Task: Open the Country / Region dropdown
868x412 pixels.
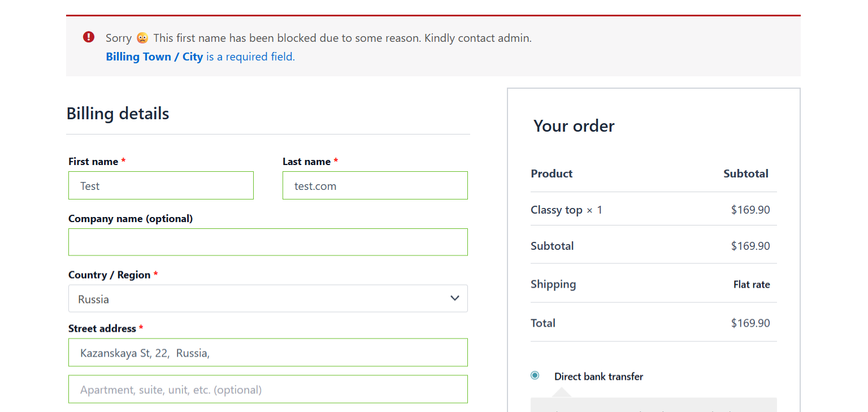Action: pos(268,298)
